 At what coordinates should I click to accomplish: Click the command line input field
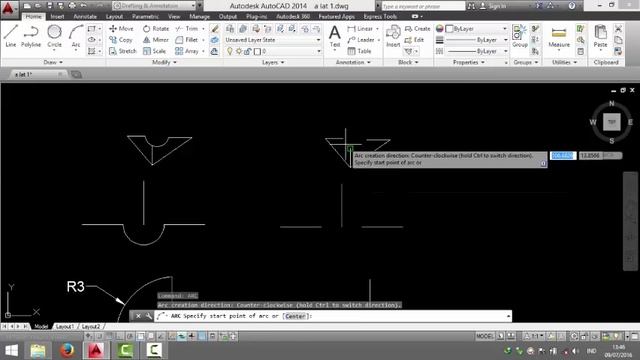[333, 316]
